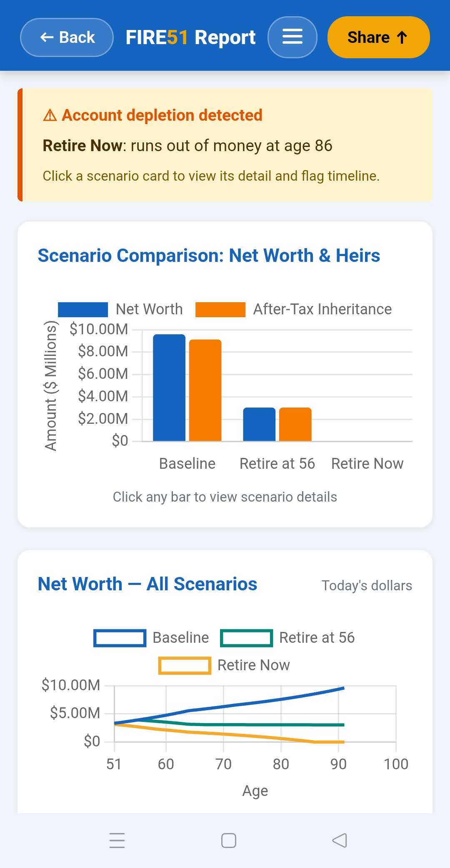Toggle Baseline line in chart legend

pos(120,638)
